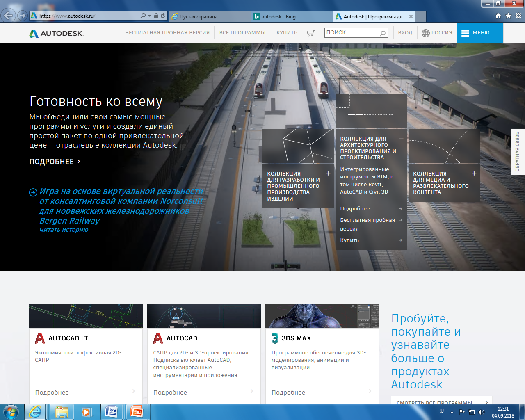Click the new tab button
525x420 pixels.
point(421,16)
